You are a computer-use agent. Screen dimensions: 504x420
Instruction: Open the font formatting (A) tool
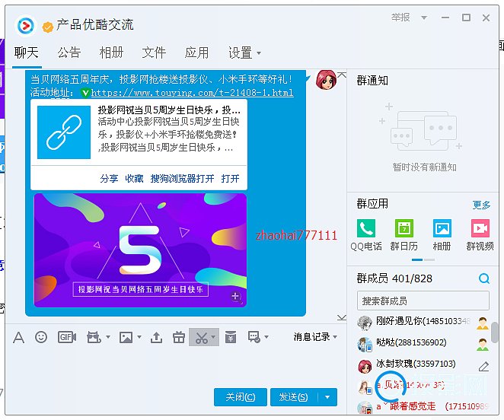[x=18, y=337]
